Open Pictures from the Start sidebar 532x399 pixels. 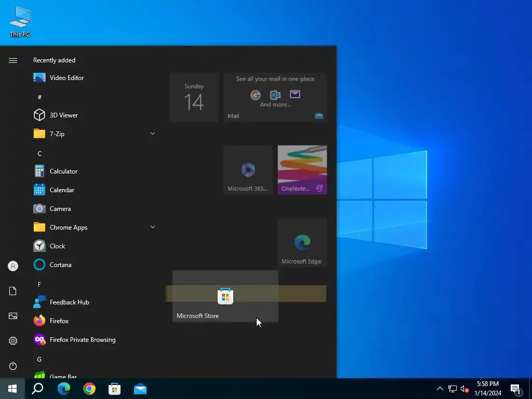click(x=13, y=316)
